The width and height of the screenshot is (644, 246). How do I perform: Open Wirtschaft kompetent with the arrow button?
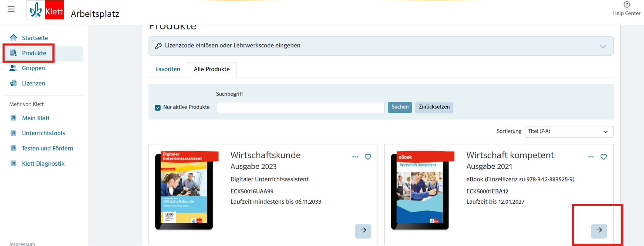(x=599, y=230)
